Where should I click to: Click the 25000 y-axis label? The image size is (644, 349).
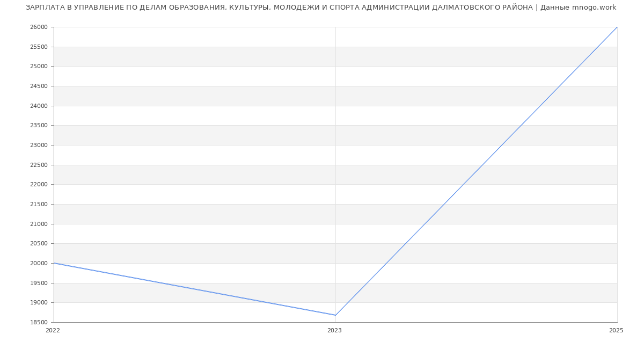[40, 67]
